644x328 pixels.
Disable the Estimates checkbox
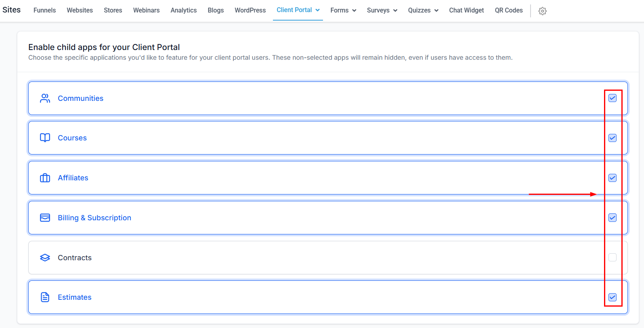coord(612,297)
